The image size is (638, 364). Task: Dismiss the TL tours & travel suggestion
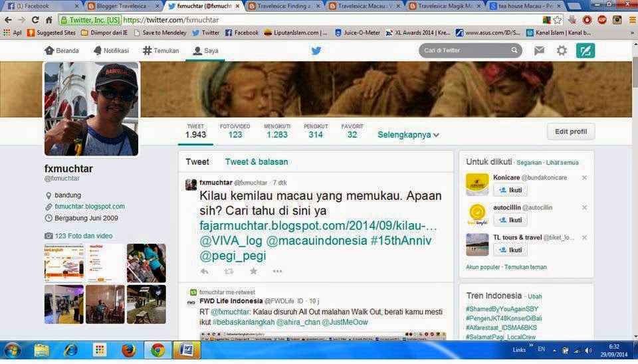pos(584,237)
